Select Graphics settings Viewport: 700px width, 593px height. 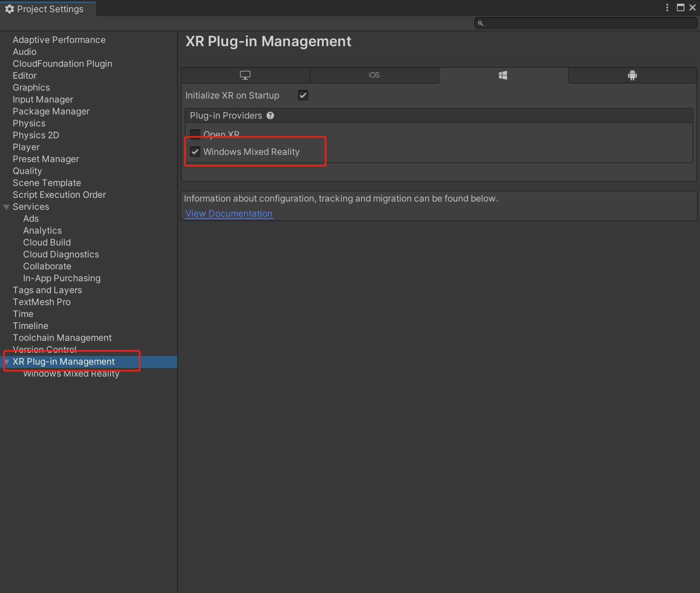click(31, 88)
